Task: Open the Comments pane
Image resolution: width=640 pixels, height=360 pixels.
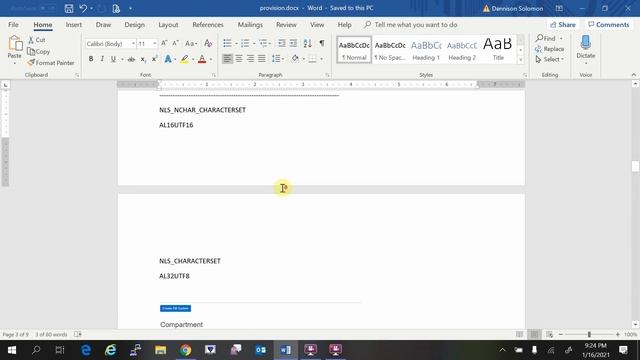Action: point(609,25)
